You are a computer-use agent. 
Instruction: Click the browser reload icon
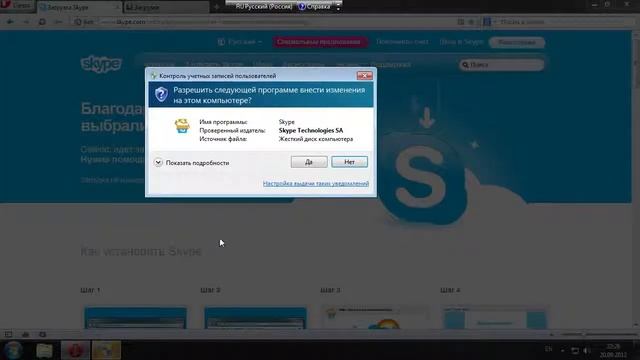point(42,22)
